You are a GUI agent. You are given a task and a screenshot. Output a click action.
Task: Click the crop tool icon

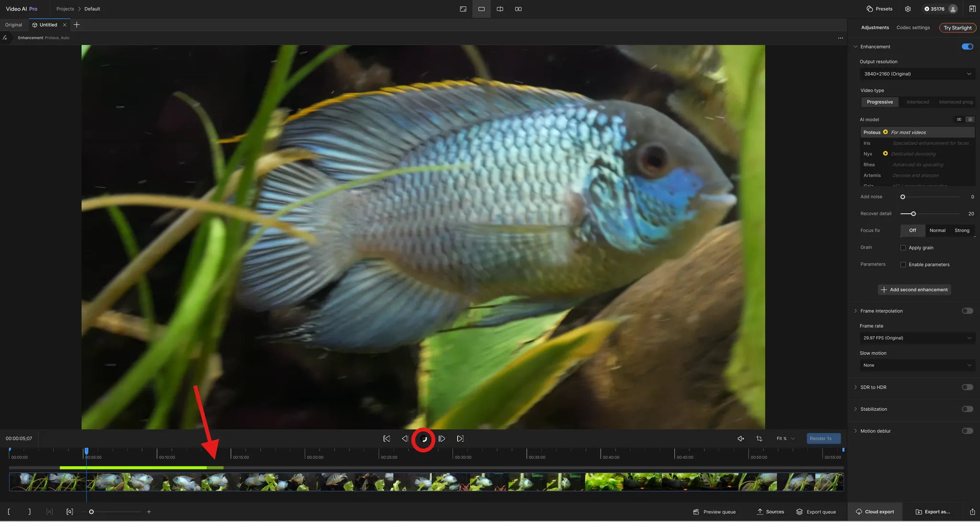pos(759,439)
